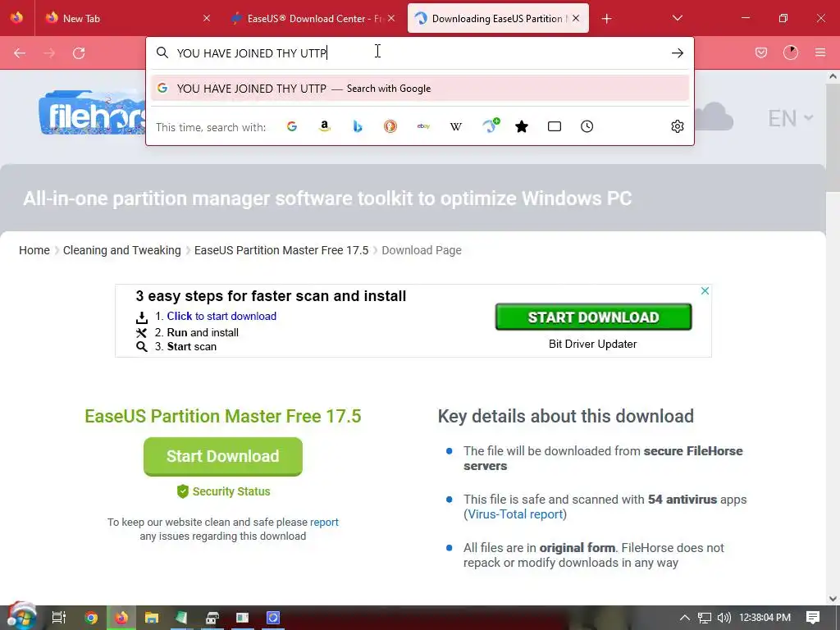This screenshot has width=840, height=630.
Task: Open the account circle icon in toolbar
Action: pyautogui.click(x=790, y=52)
